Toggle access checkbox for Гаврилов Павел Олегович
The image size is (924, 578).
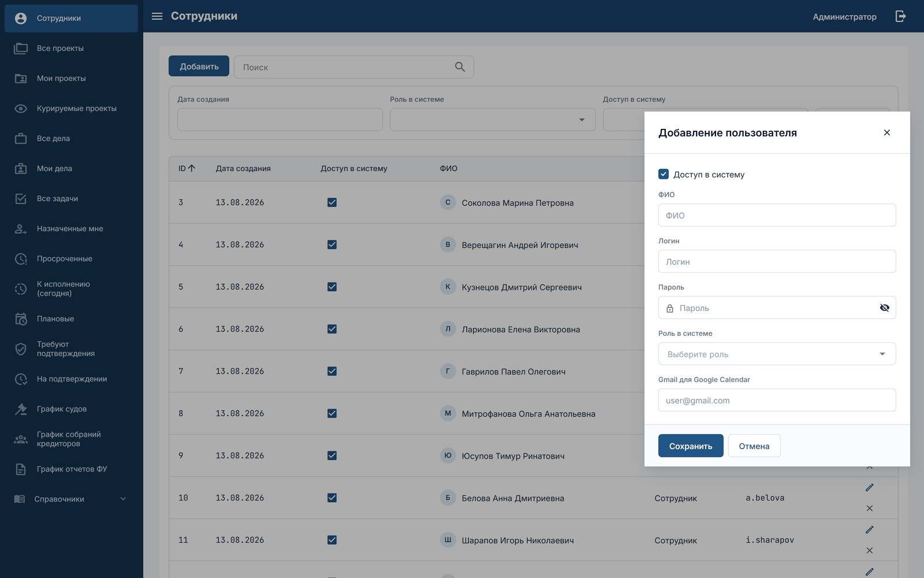point(332,371)
